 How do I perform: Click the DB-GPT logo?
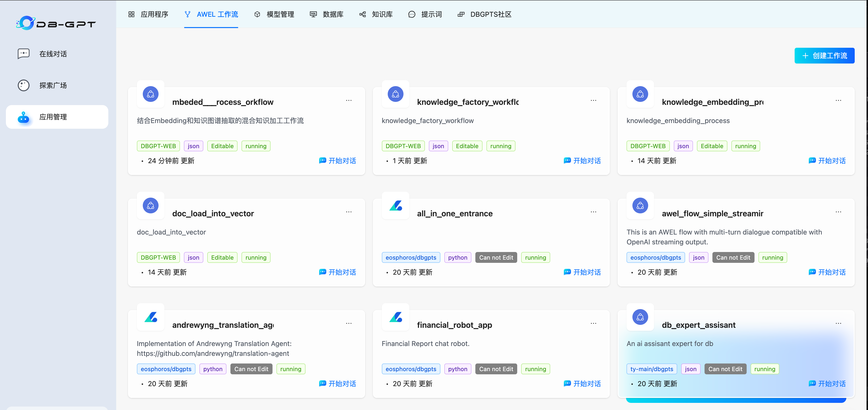pos(56,23)
